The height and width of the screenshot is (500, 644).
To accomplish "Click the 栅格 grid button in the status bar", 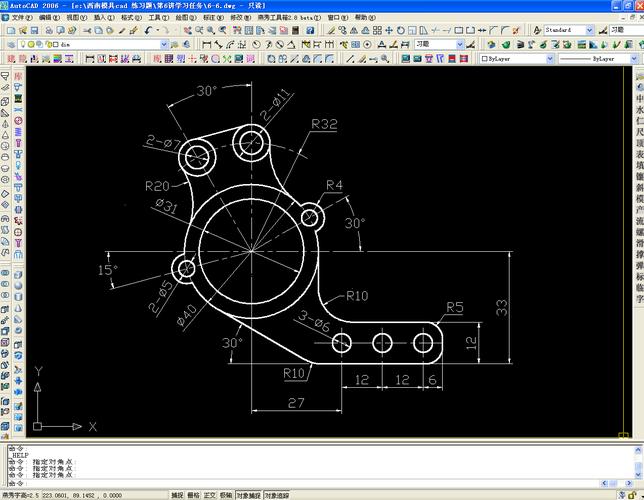I will coord(193,495).
